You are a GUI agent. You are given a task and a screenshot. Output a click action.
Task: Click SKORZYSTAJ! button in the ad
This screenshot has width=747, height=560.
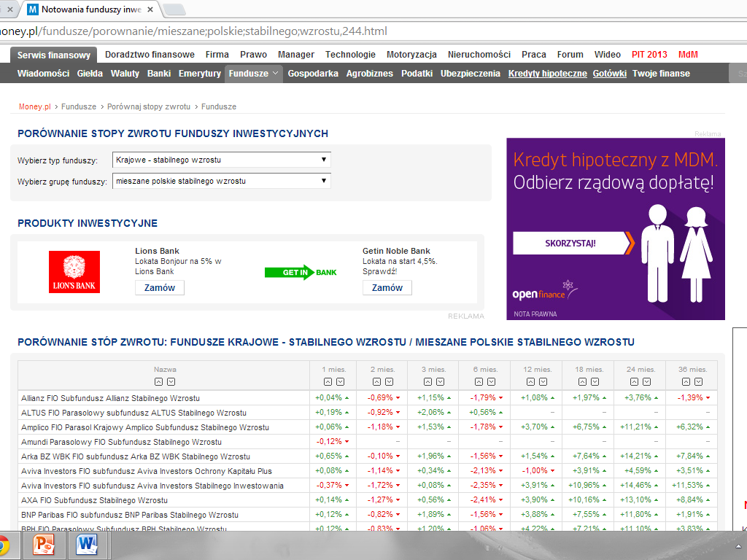pos(573,244)
